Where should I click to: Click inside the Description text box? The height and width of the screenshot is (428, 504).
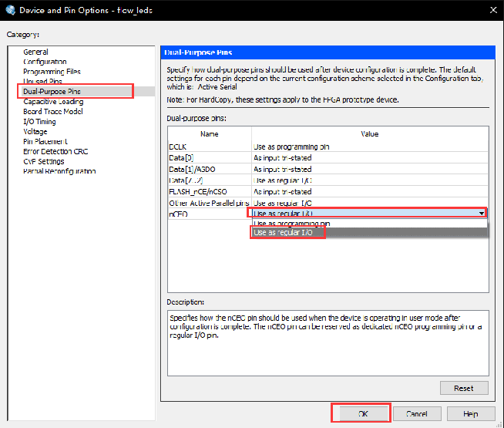coord(328,343)
